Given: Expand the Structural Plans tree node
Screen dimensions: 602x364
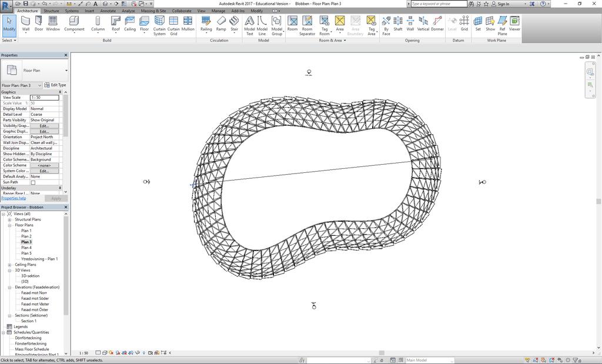Looking at the screenshot, I should (9, 219).
